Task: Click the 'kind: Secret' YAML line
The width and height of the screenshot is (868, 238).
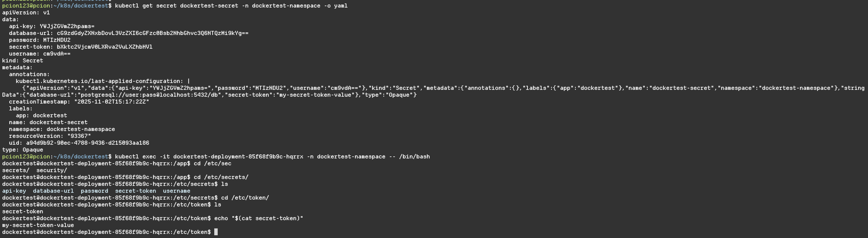Action: click(x=23, y=61)
